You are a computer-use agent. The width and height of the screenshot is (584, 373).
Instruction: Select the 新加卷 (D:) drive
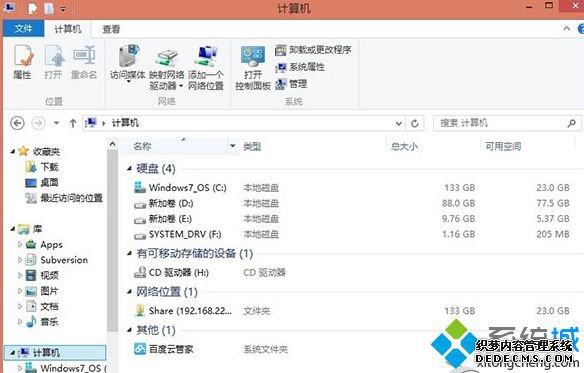tap(164, 203)
